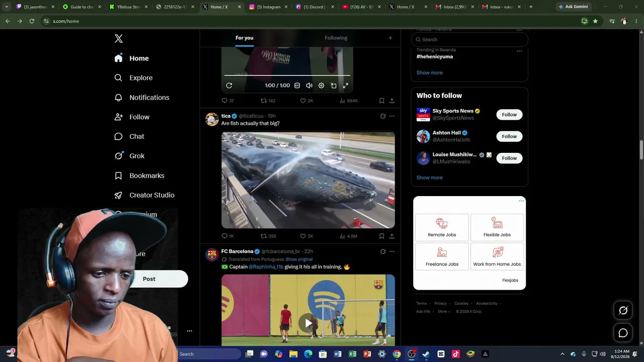
Task: Open Grok actions on tica's post
Action: point(383,116)
